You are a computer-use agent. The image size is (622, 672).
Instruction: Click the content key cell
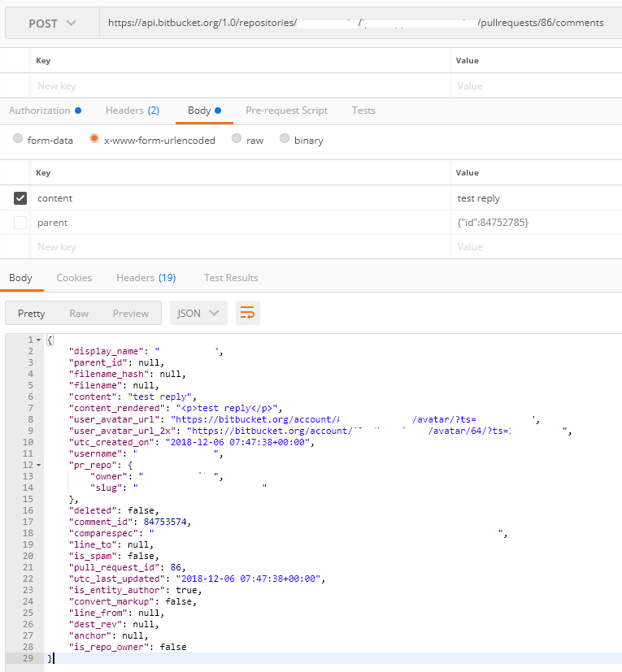241,198
